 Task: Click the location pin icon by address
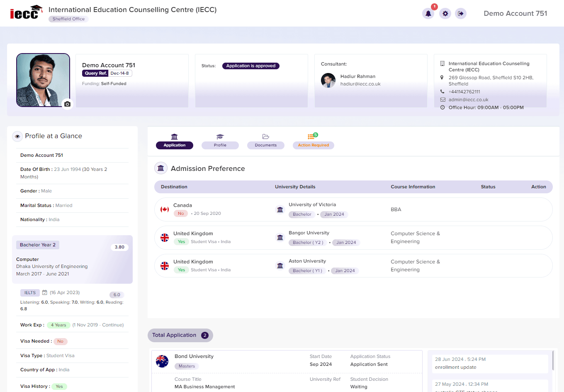point(442,78)
